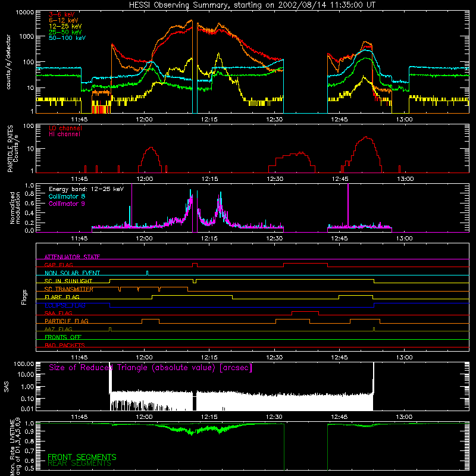Click the 12:45 time label under count-rate plot
This screenshot has height=476, width=476.
point(339,120)
